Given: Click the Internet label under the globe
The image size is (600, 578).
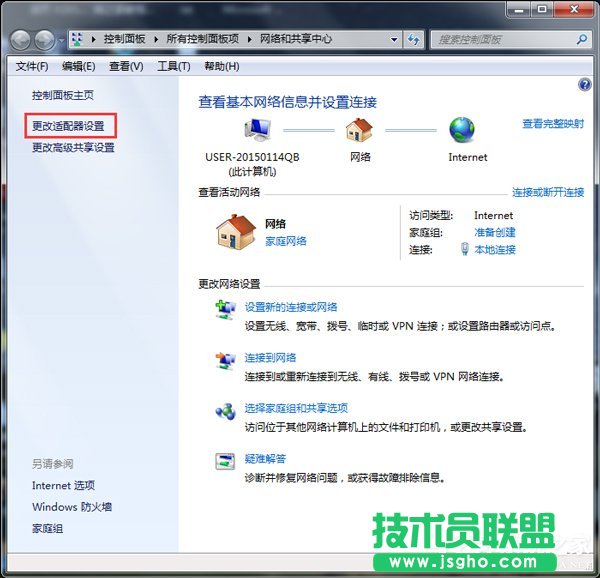Looking at the screenshot, I should (468, 157).
